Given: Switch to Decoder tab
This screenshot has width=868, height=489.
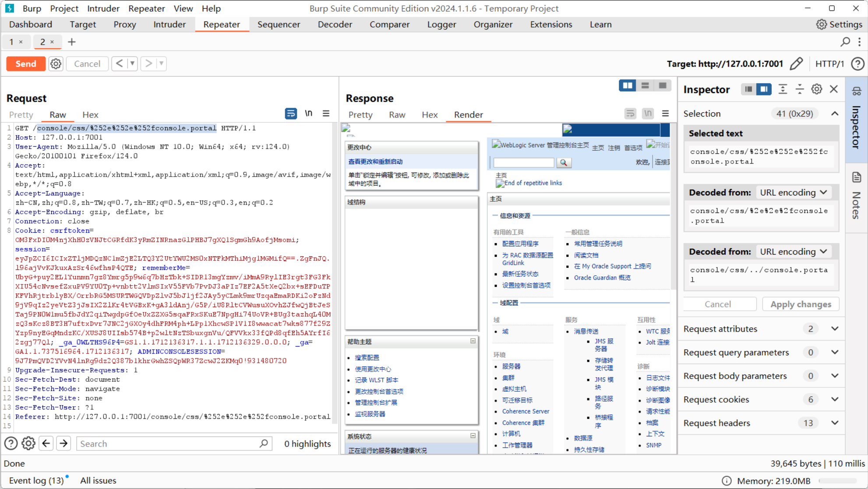Looking at the screenshot, I should 335,25.
